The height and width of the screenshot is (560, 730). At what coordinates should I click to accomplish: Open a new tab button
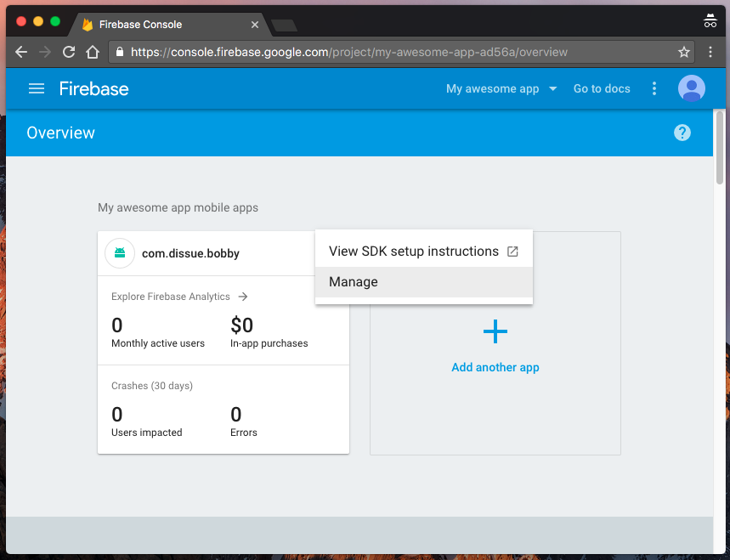[x=285, y=25]
